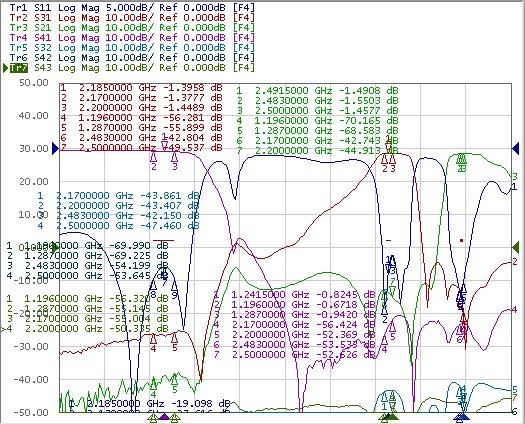Click the red S31 marker readout -56.281 dB
This screenshot has width=525, height=424.
tap(193, 118)
